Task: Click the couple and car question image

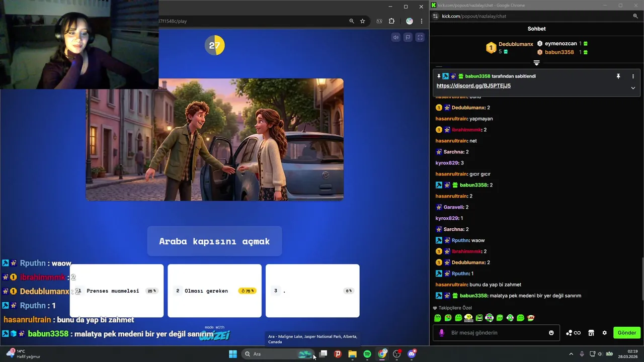Action: [215, 139]
